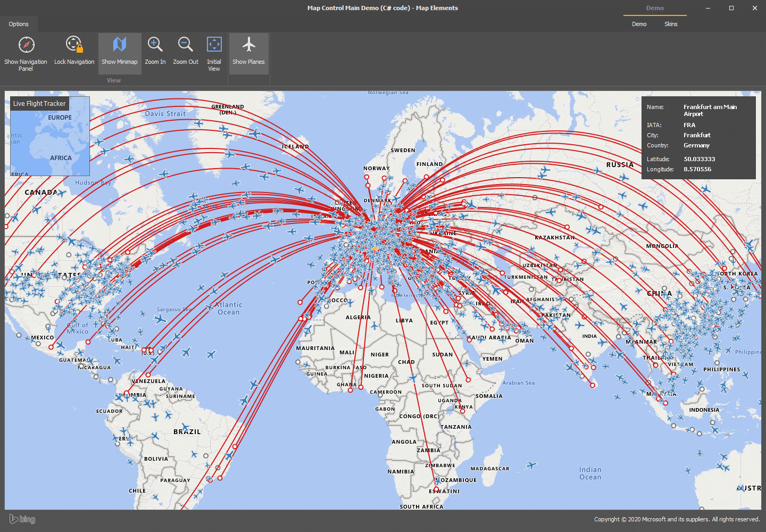Click the Initial View toolbar icon
Image resolution: width=766 pixels, height=532 pixels.
tap(214, 45)
